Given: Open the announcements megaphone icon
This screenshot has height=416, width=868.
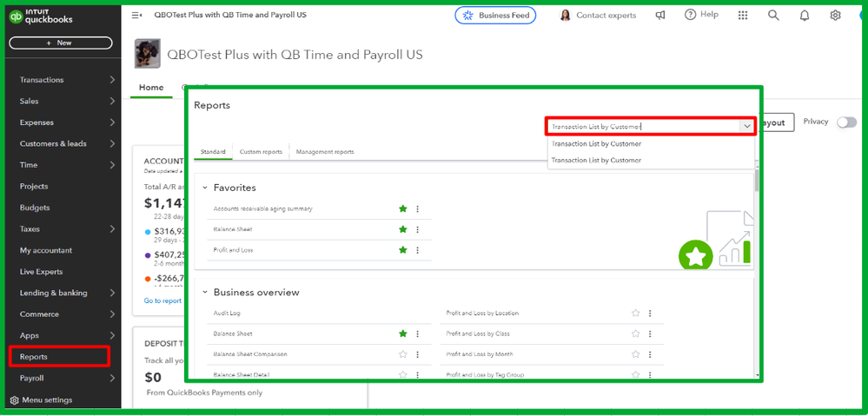Looking at the screenshot, I should tap(660, 16).
